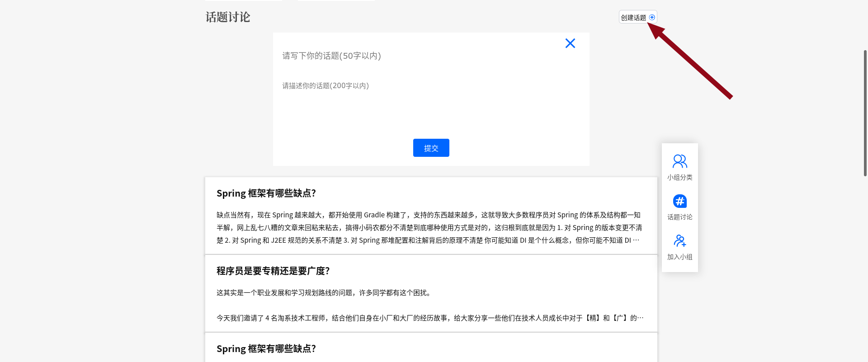This screenshot has width=868, height=362.
Task: Click text about 职业发展和学习规划路线
Action: pos(325,293)
